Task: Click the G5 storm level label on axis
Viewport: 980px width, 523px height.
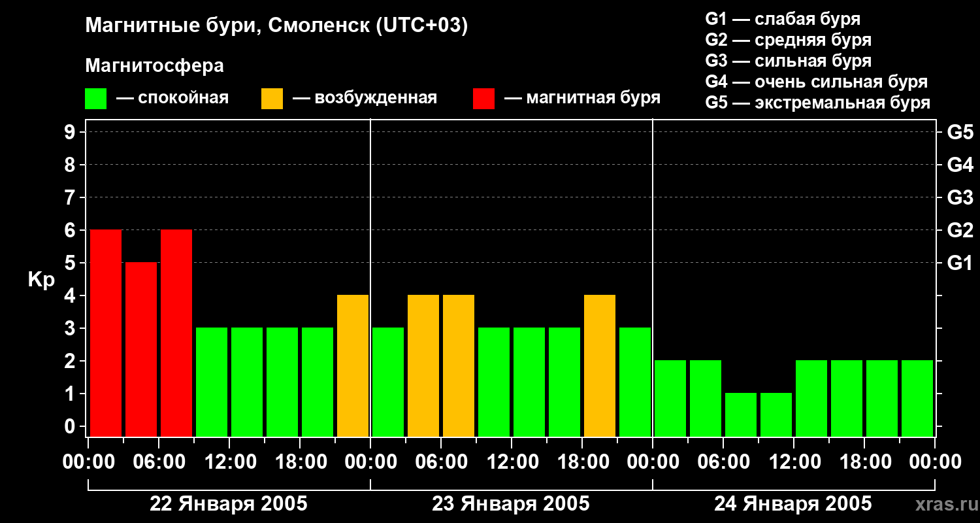Action: [960, 133]
